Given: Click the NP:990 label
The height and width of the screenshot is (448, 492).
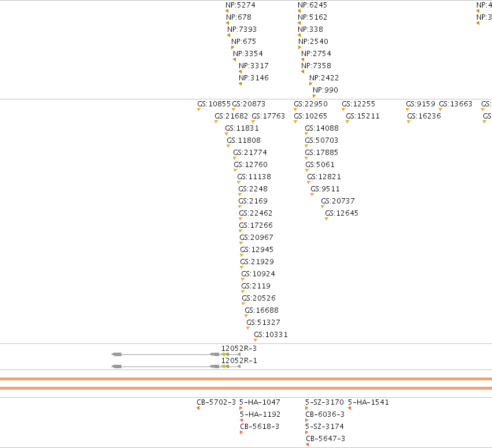Looking at the screenshot, I should tap(325, 90).
